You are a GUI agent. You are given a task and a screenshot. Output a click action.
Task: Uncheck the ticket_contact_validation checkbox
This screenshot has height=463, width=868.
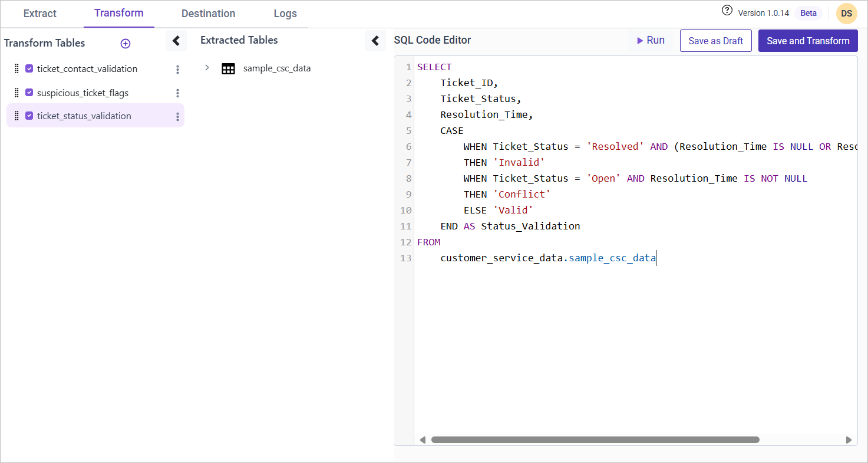pyautogui.click(x=29, y=69)
